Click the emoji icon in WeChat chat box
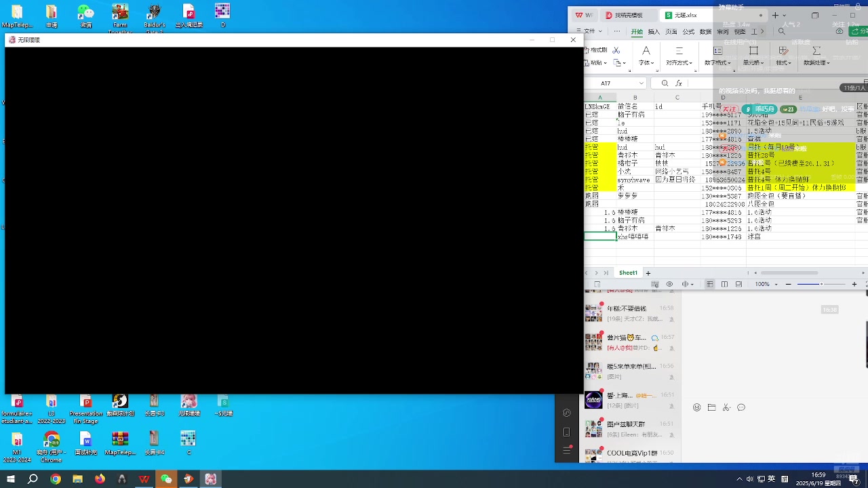This screenshot has width=868, height=488. pos(696,407)
